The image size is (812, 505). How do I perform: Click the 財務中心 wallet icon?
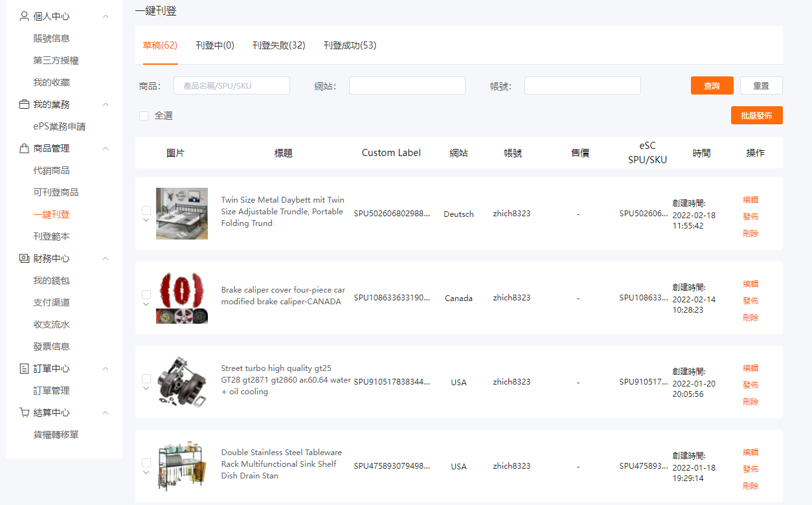click(x=25, y=258)
